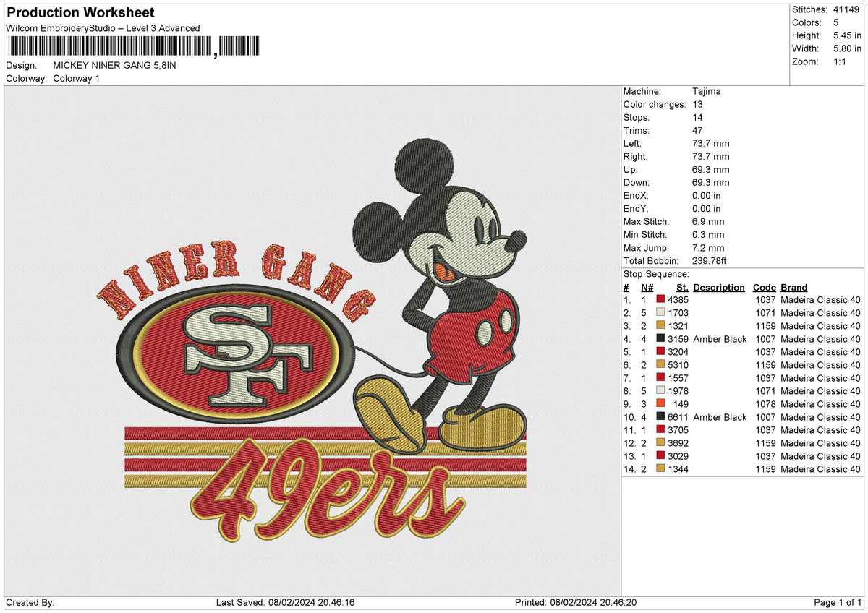
Task: Click the Machine value 'Tajima'
Action: tap(707, 91)
